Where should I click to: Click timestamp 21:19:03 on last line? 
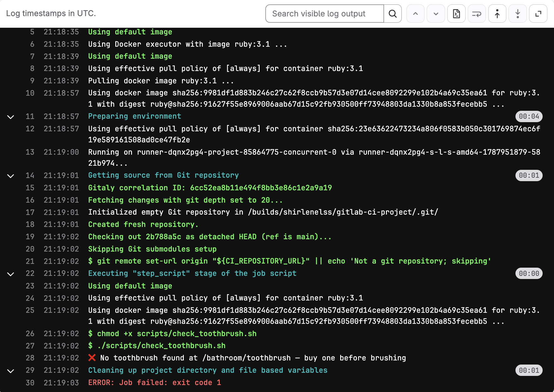[x=61, y=383]
